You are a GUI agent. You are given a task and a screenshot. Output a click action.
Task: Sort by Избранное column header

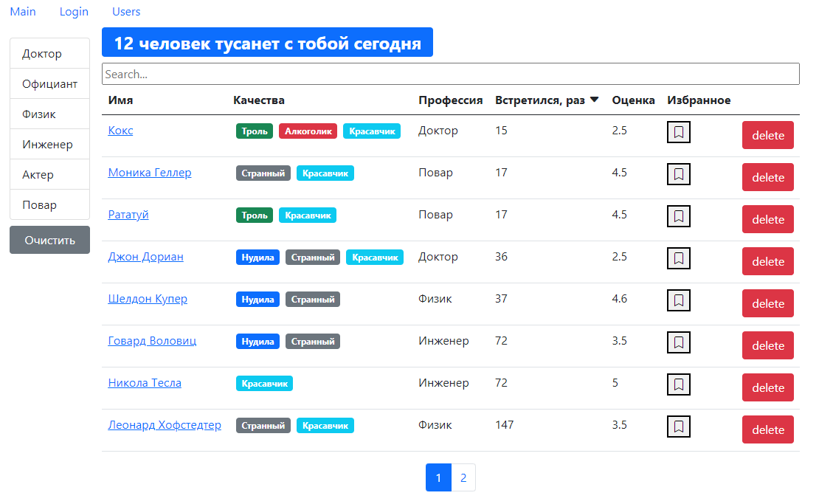699,100
